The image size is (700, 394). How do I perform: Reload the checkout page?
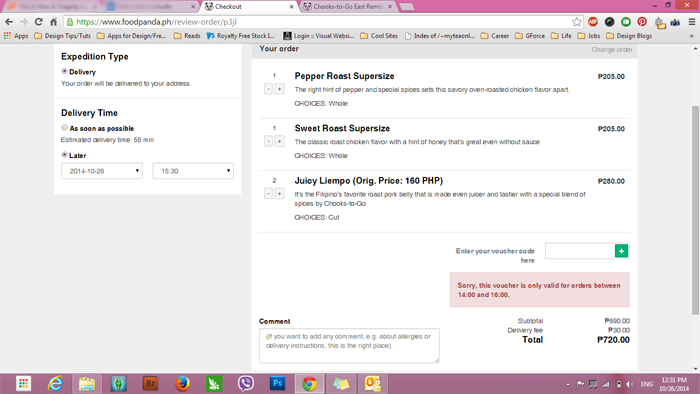coord(39,22)
